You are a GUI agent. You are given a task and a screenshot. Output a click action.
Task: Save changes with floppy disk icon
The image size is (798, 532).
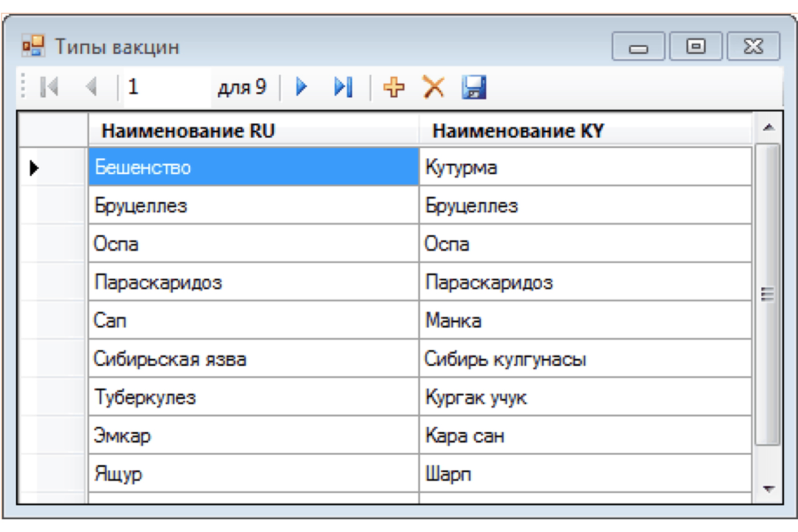pyautogui.click(x=474, y=88)
